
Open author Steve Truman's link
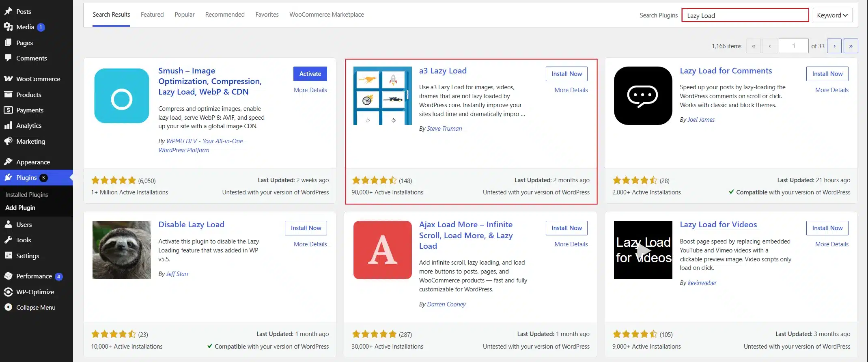click(444, 129)
